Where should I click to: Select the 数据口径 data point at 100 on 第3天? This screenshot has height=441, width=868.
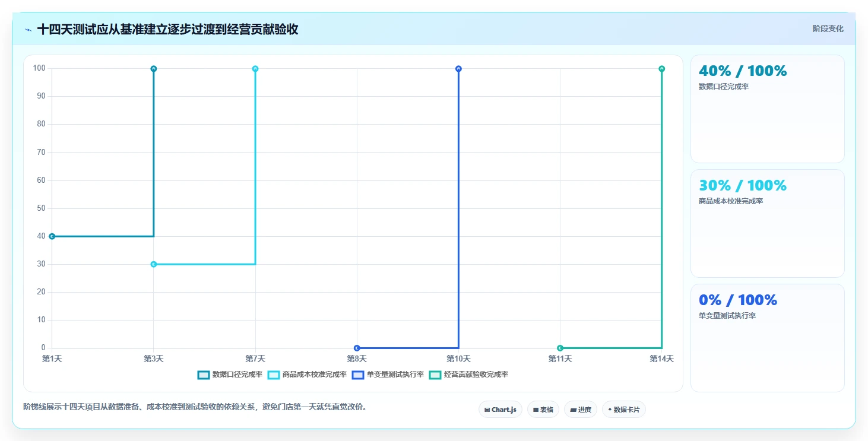pos(154,69)
